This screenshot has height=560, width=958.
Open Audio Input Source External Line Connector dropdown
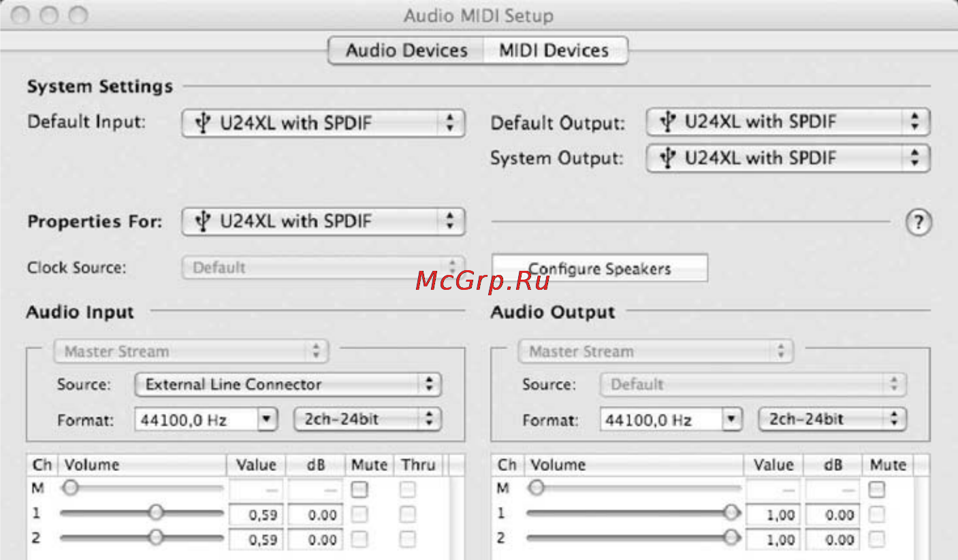tap(288, 384)
